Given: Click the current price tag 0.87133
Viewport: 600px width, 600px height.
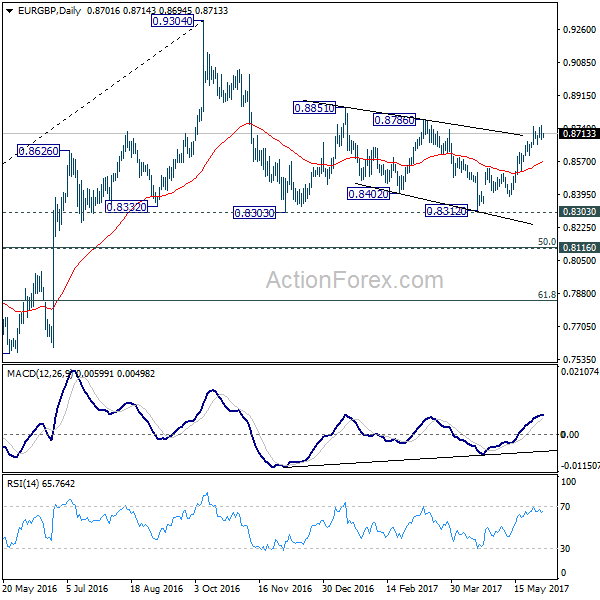Looking at the screenshot, I should point(579,134).
